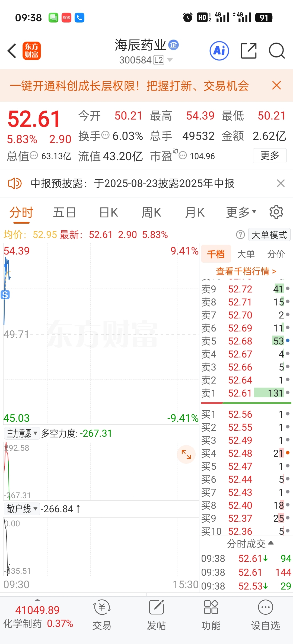Screen dimensions: 293x644
Task: Go back with the left arrow
Action: 12,51
